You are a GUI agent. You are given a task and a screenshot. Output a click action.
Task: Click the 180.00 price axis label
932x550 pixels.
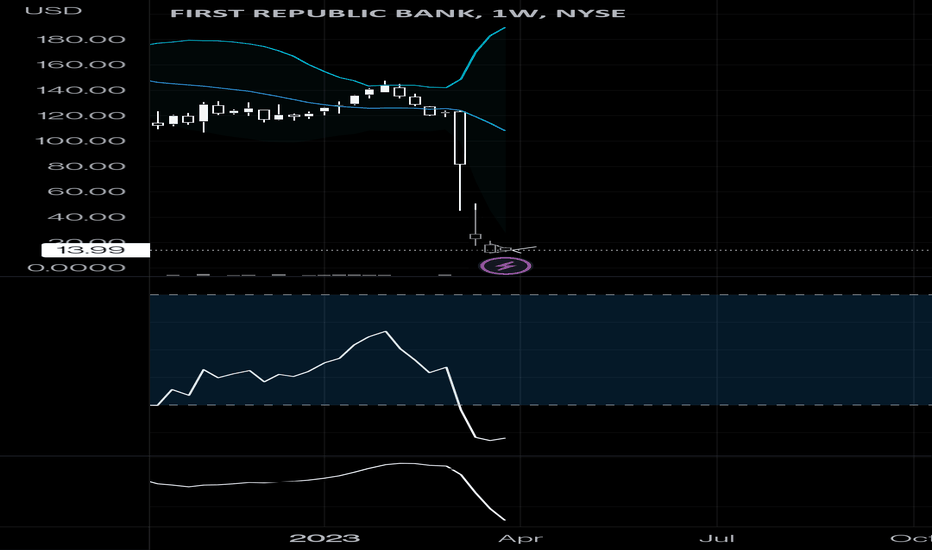81,40
